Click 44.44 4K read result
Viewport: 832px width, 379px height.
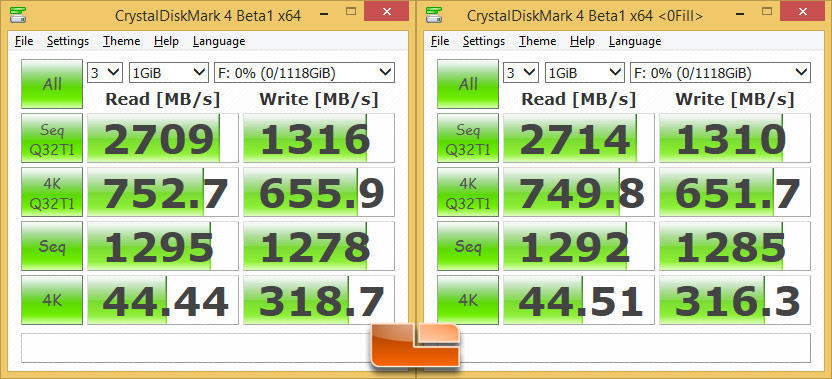click(x=163, y=300)
